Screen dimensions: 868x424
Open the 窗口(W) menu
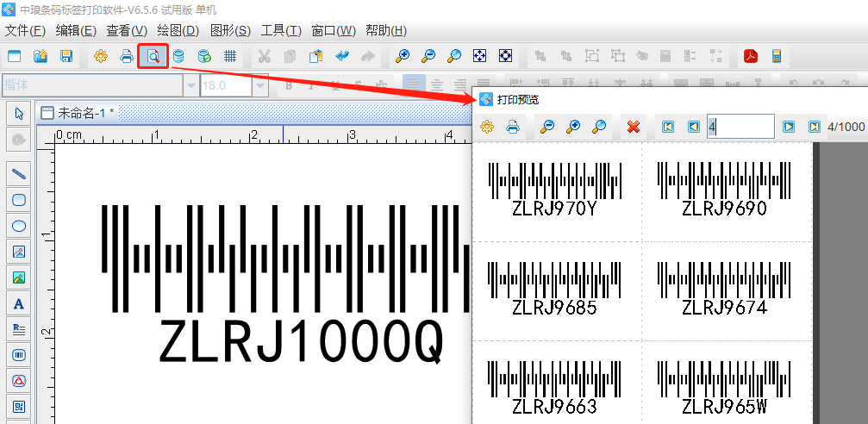pyautogui.click(x=334, y=31)
